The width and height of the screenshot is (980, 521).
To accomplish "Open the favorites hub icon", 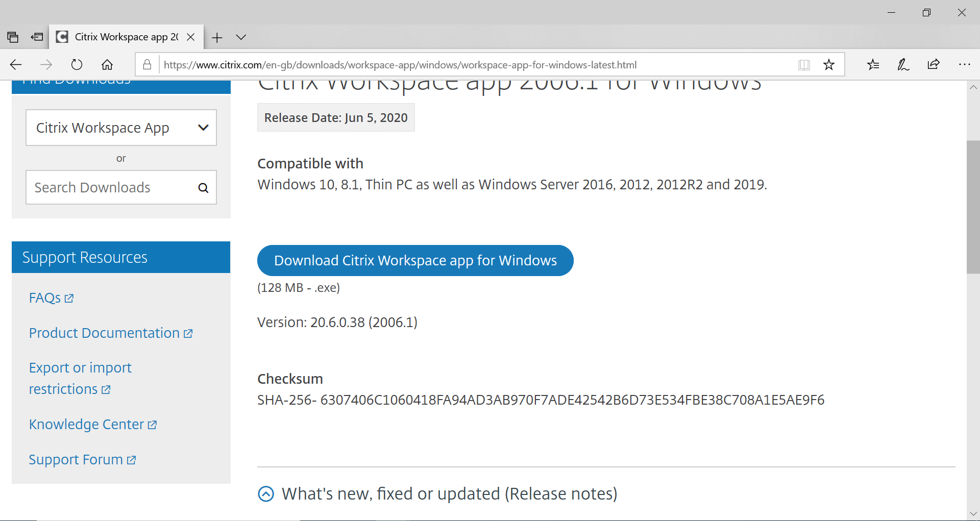I will coord(873,65).
